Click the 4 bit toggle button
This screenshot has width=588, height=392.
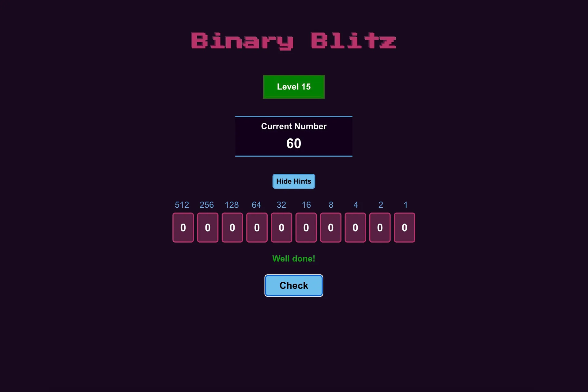coord(356,228)
